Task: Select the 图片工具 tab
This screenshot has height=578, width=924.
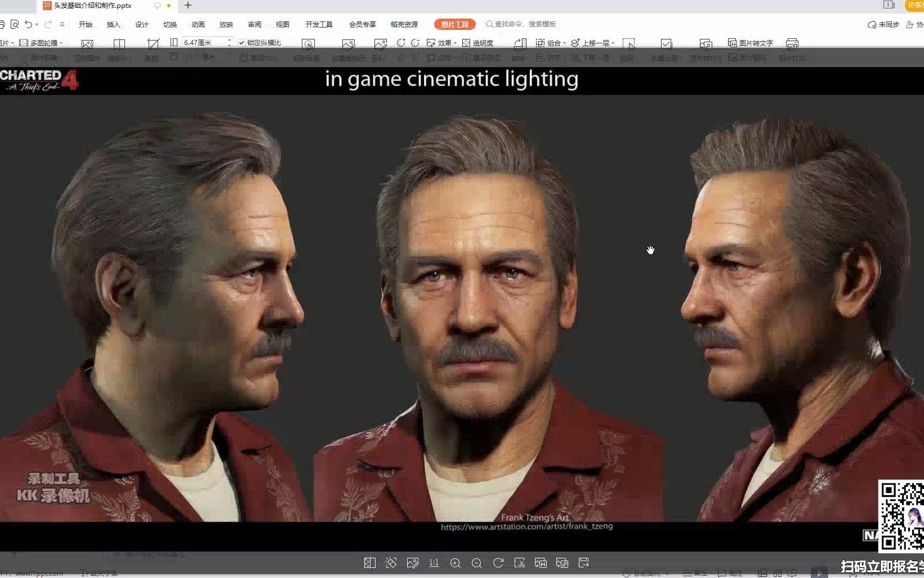Action: click(x=455, y=24)
